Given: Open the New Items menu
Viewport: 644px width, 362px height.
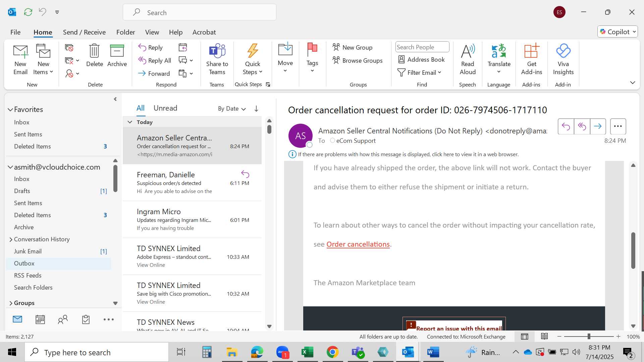Looking at the screenshot, I should [x=43, y=60].
